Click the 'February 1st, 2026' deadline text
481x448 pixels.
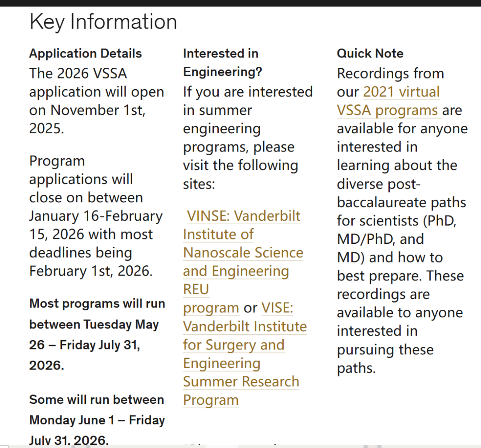tap(90, 271)
